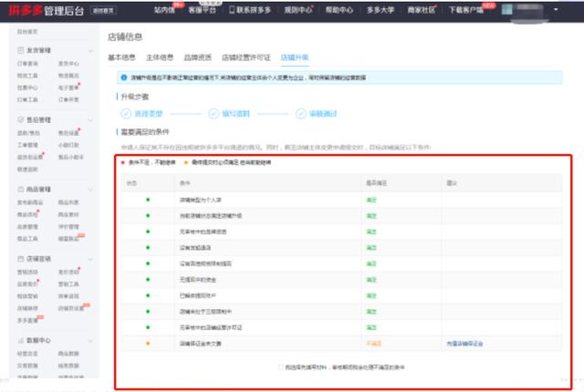This screenshot has height=392, width=584.
Task: Open 多多直播 in the sidebar
Action: [x=27, y=321]
